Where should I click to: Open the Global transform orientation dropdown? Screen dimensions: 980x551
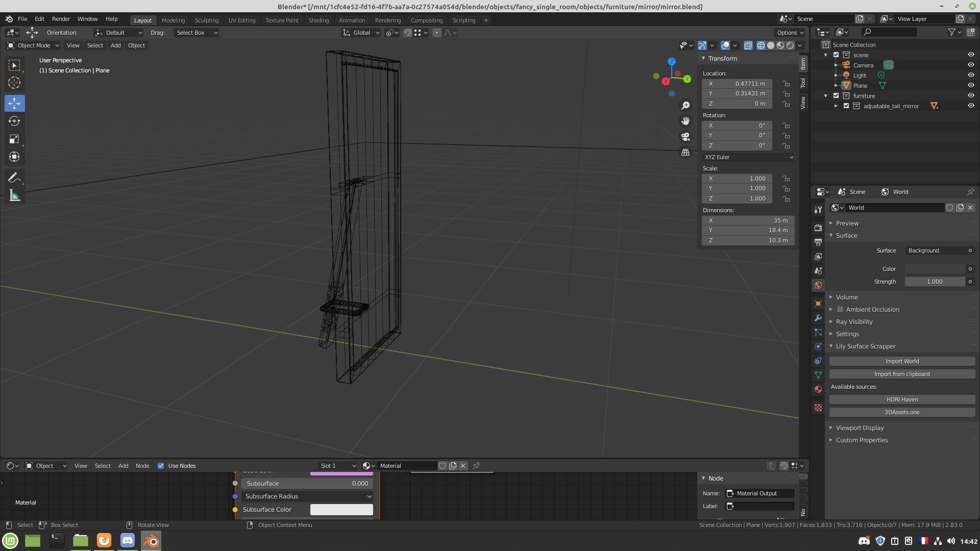pyautogui.click(x=361, y=33)
